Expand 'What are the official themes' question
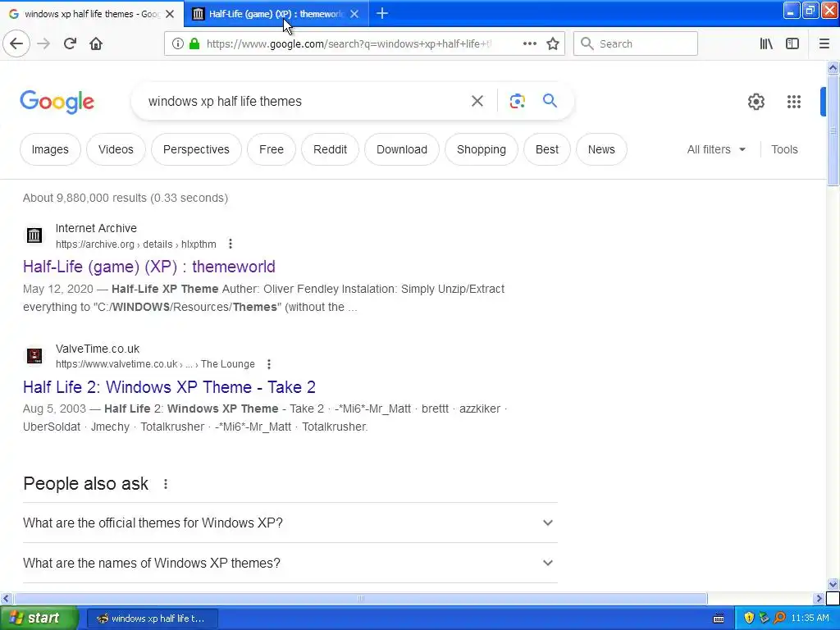 [290, 523]
